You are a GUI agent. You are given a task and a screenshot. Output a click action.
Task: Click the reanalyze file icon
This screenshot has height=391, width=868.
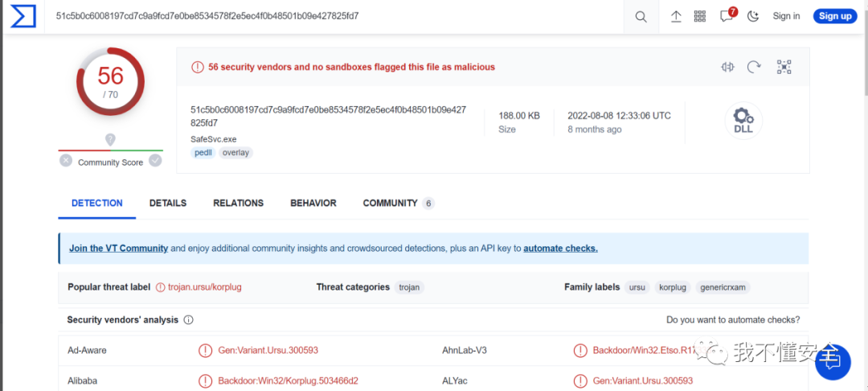[x=754, y=68]
